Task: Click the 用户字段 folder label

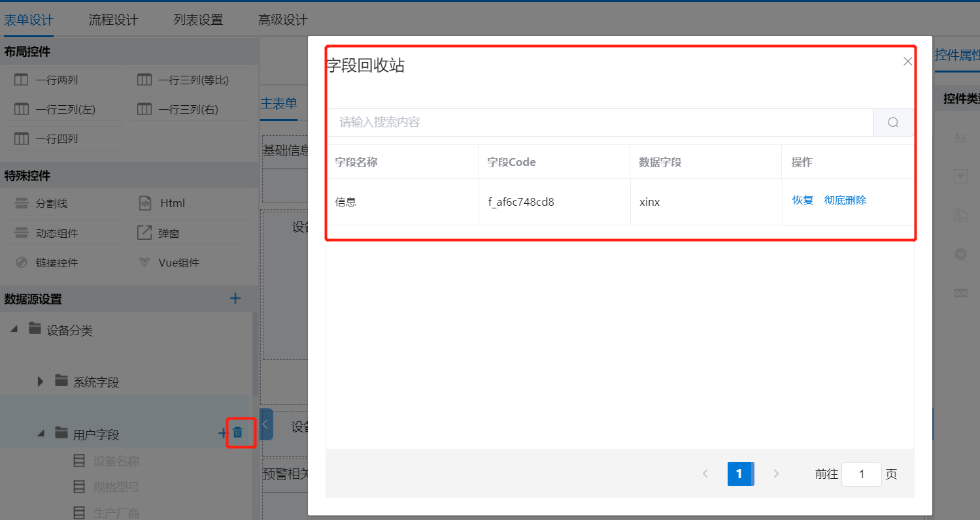Action: click(96, 434)
